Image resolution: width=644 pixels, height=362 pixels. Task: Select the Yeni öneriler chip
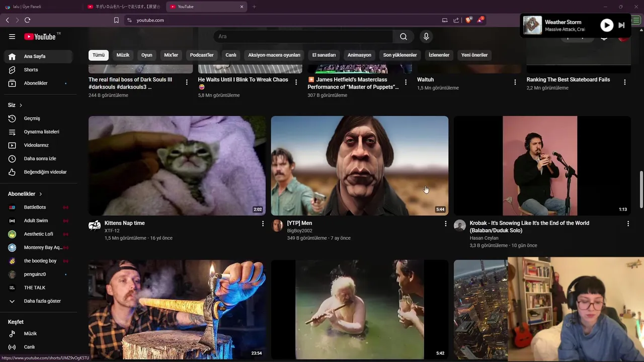[x=474, y=55]
